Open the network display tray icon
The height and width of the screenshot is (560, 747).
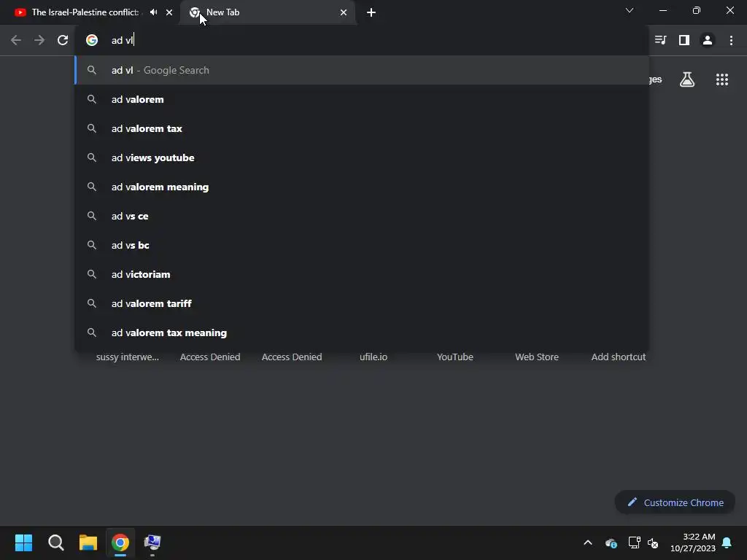634,542
